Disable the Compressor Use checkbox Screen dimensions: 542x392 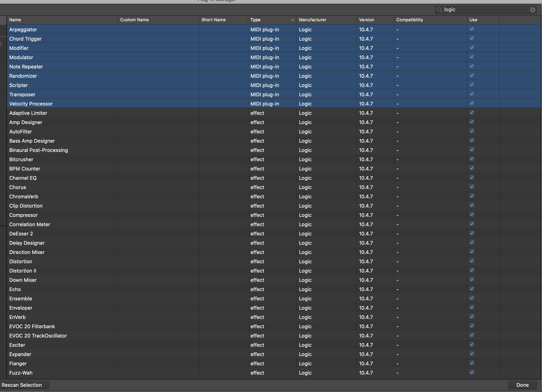coord(472,215)
